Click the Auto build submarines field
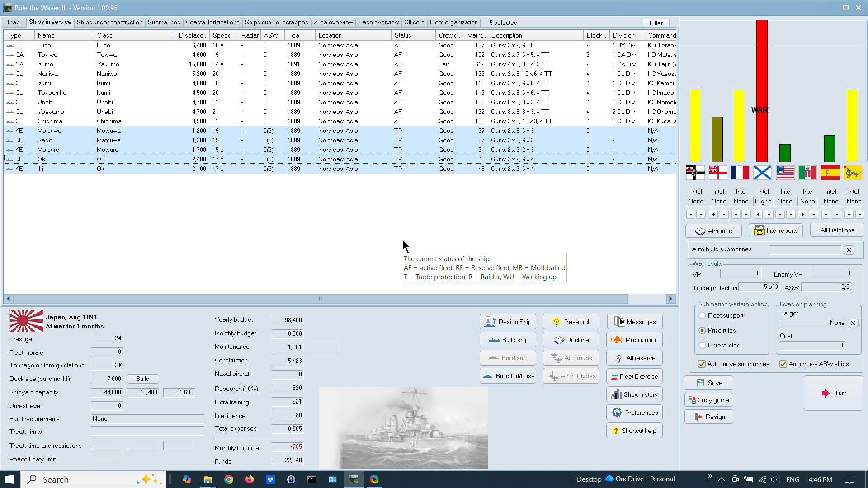 pyautogui.click(x=805, y=250)
